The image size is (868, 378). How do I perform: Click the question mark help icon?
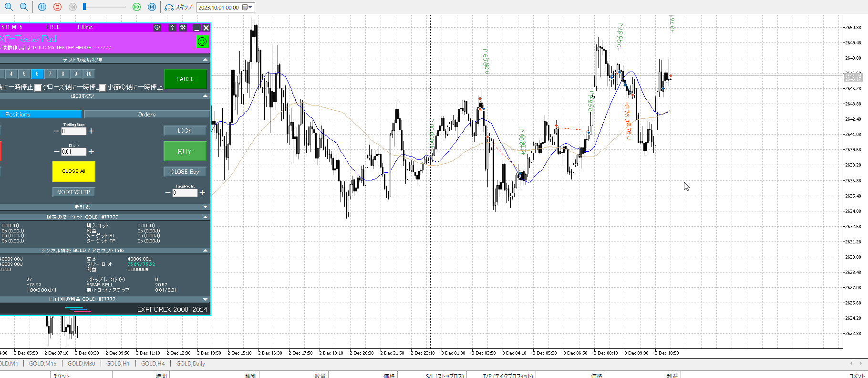pyautogui.click(x=172, y=28)
